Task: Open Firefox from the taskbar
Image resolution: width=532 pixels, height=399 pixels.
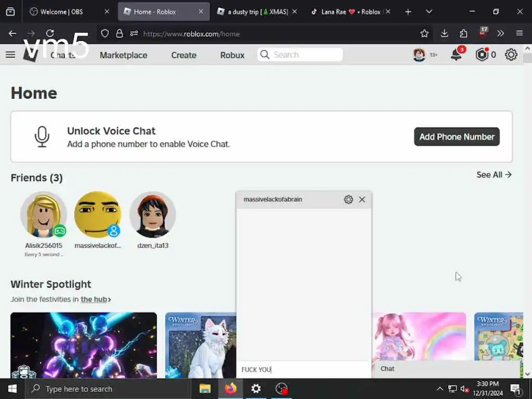Action: coord(231,389)
